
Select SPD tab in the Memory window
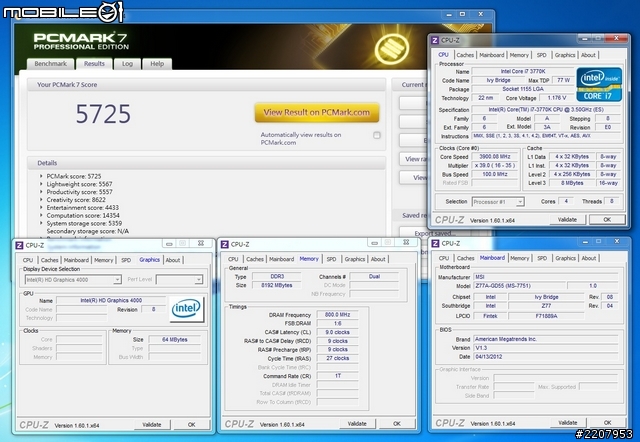pyautogui.click(x=331, y=259)
